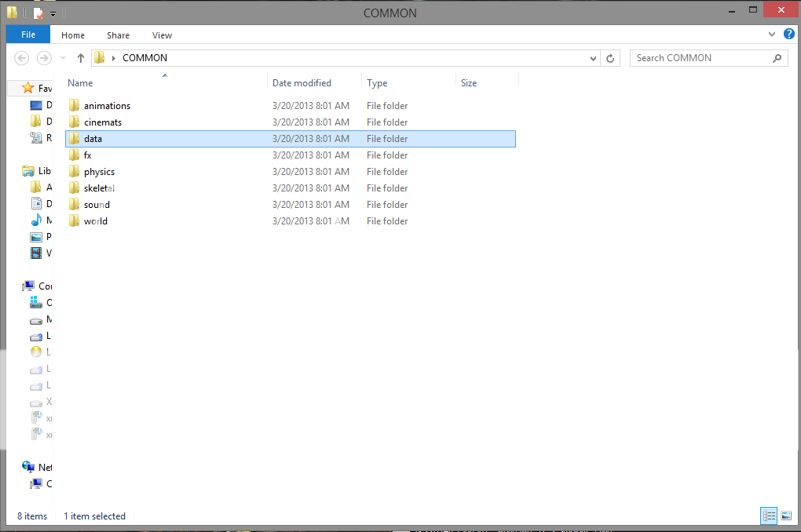
Task: Open the File menu
Action: [x=28, y=35]
